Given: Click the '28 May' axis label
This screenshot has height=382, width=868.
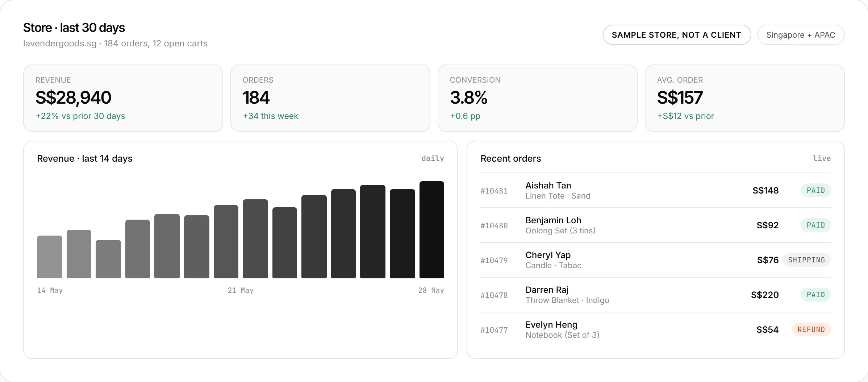Looking at the screenshot, I should pyautogui.click(x=431, y=290).
